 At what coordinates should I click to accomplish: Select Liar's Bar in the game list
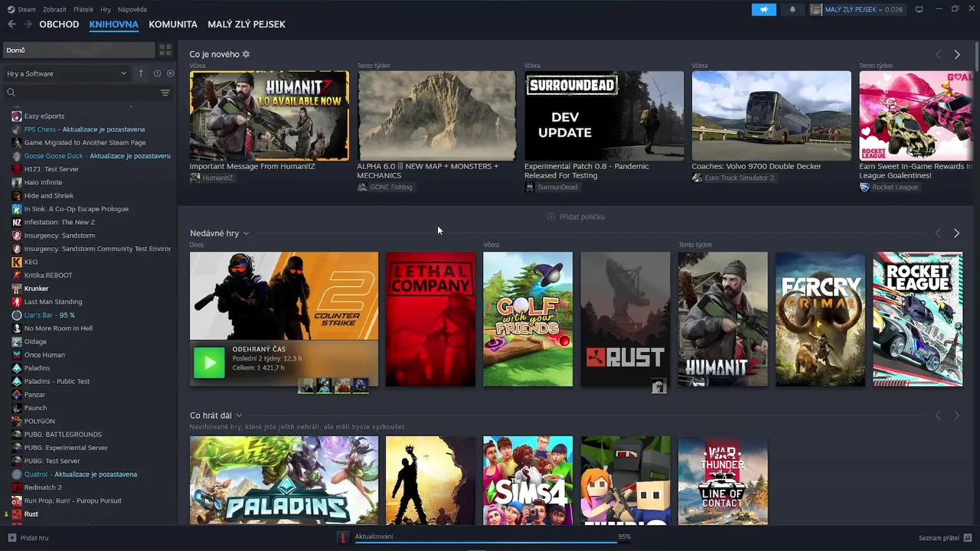coord(49,315)
